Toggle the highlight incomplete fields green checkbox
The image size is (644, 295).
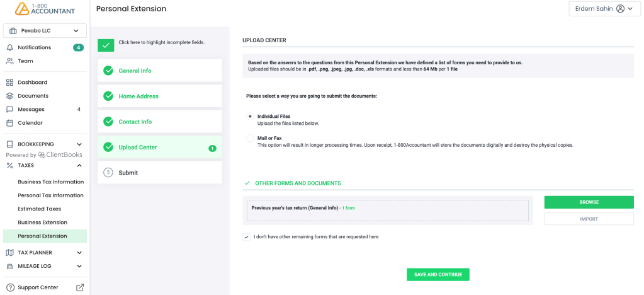click(x=106, y=45)
